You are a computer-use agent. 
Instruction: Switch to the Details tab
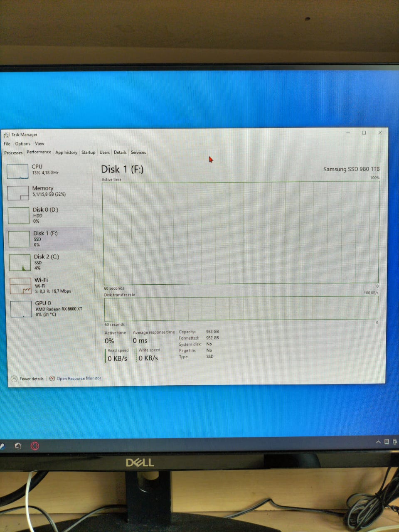(x=120, y=153)
